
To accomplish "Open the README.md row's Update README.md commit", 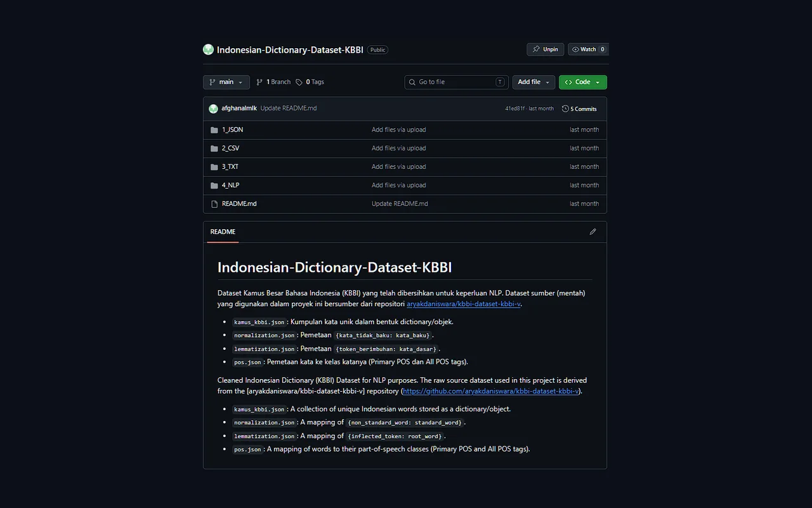I will click(400, 204).
